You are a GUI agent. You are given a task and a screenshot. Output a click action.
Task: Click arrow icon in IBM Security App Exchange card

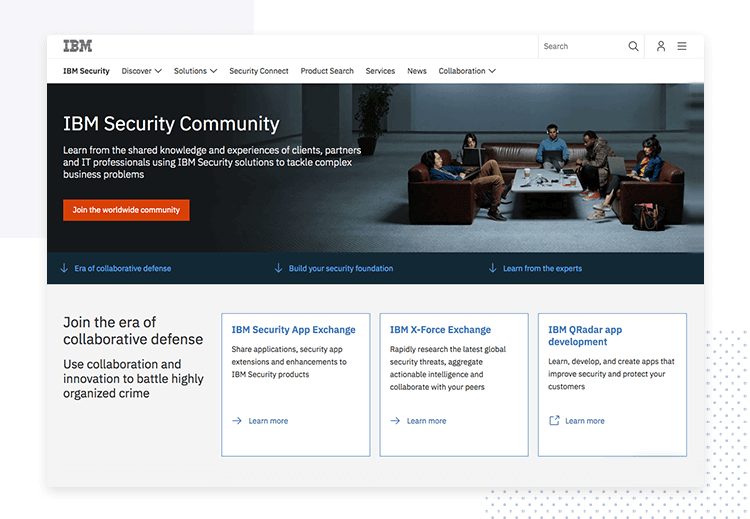coord(237,421)
